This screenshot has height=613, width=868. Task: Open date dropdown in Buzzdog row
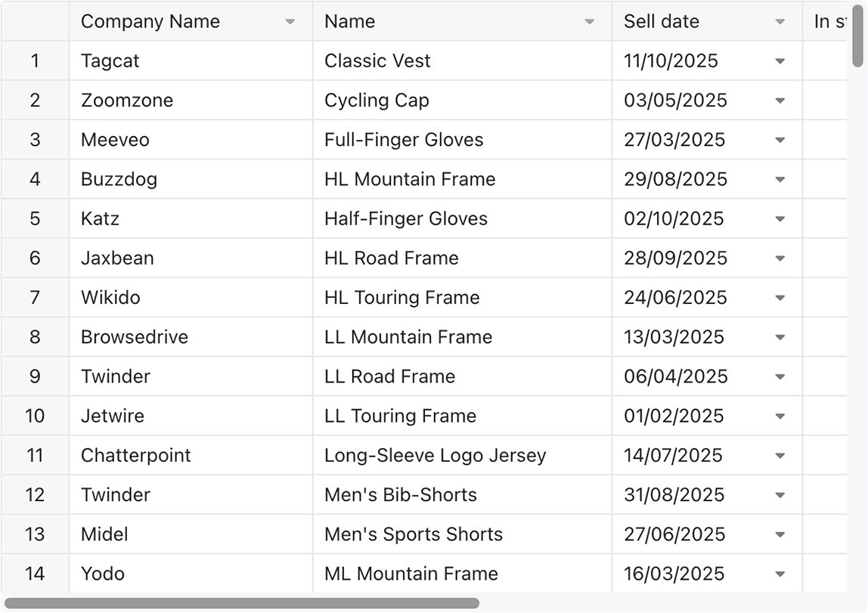click(780, 180)
